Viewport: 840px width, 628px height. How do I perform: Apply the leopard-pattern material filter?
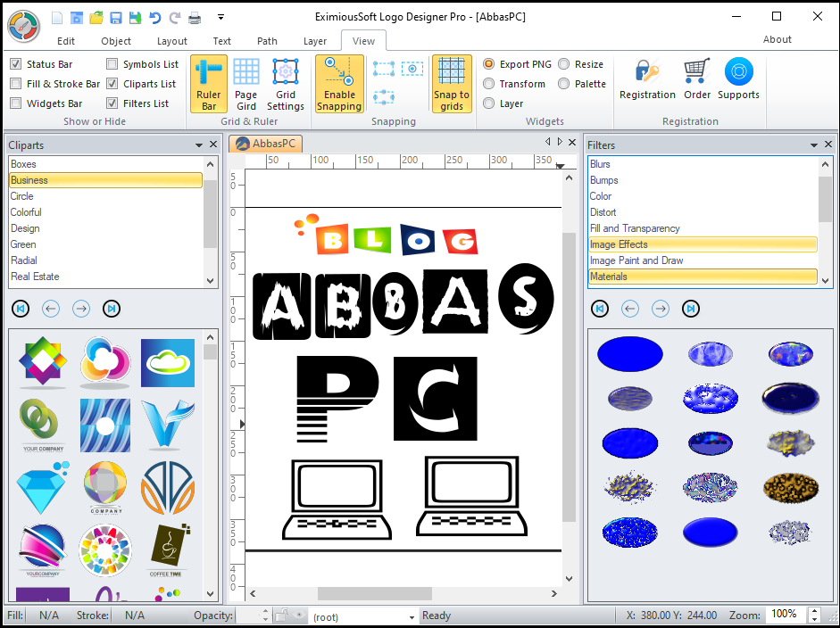pyautogui.click(x=790, y=487)
